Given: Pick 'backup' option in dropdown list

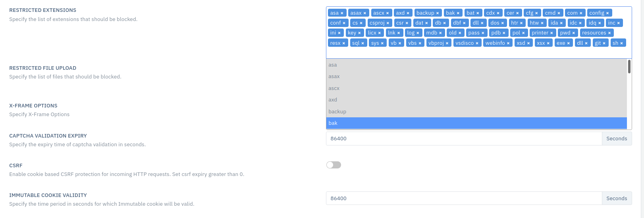Looking at the screenshot, I should tap(476, 112).
